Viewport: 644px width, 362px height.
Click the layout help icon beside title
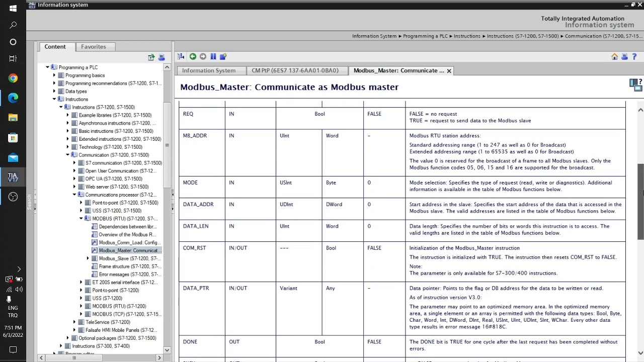tap(636, 84)
